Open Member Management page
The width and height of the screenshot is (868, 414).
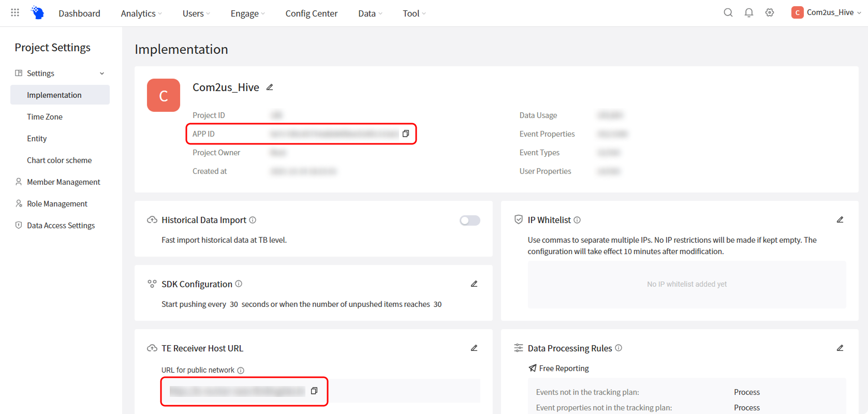click(x=63, y=182)
